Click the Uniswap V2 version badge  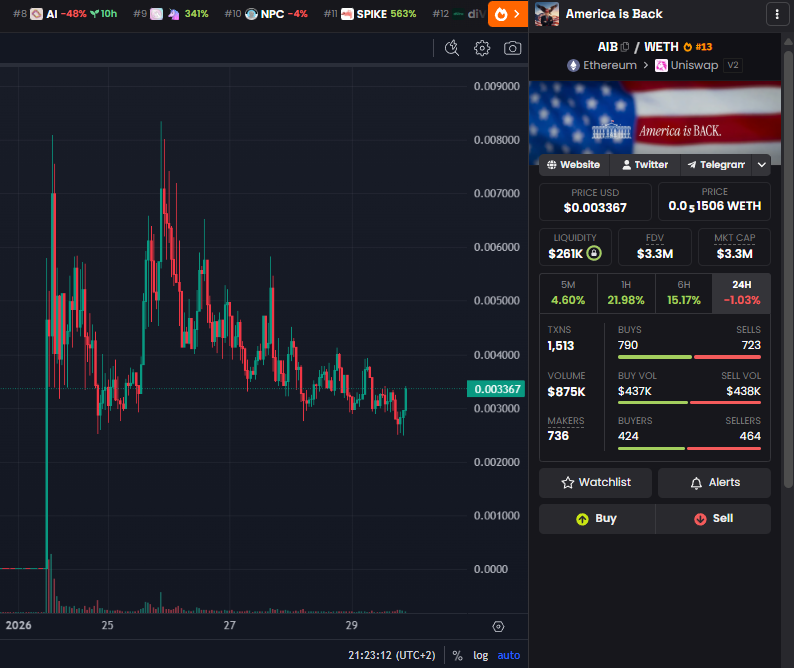[733, 65]
